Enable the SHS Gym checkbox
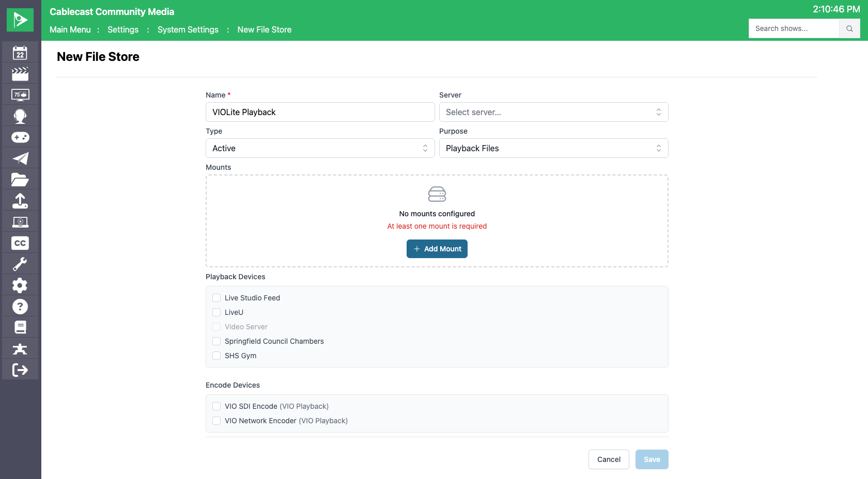 click(x=216, y=356)
